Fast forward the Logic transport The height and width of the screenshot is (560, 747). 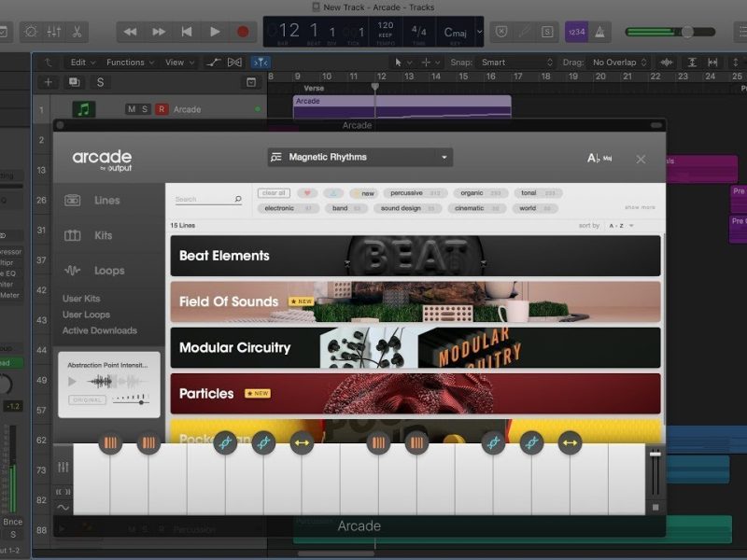(159, 32)
